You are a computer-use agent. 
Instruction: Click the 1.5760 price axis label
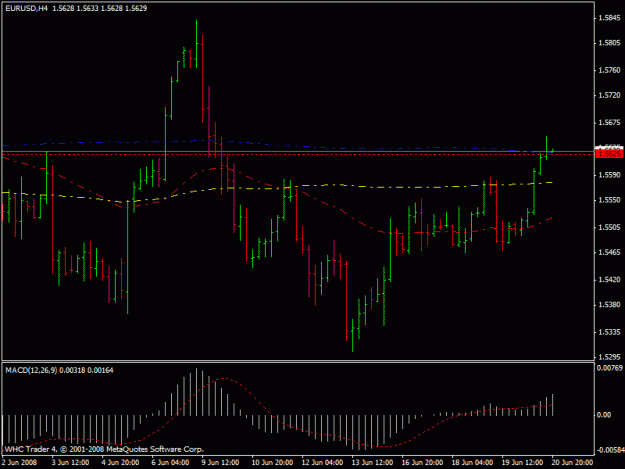tap(609, 70)
